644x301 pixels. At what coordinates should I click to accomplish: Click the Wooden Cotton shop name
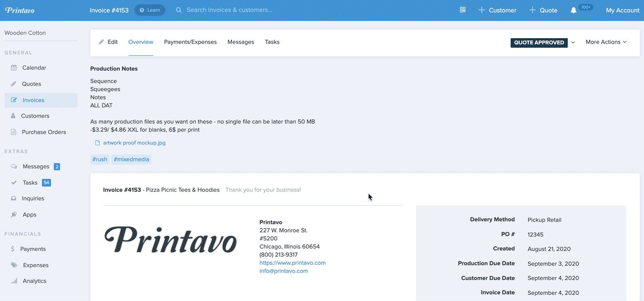[x=25, y=33]
